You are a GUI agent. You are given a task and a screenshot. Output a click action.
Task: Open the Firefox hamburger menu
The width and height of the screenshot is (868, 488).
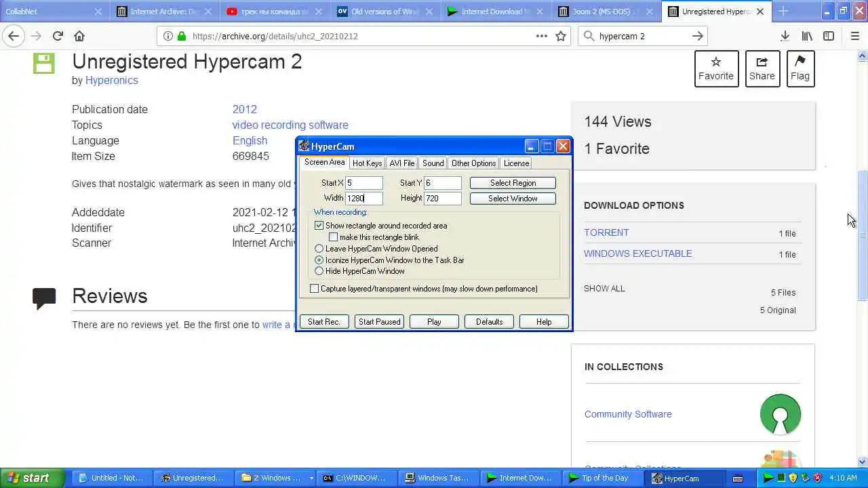pyautogui.click(x=854, y=36)
